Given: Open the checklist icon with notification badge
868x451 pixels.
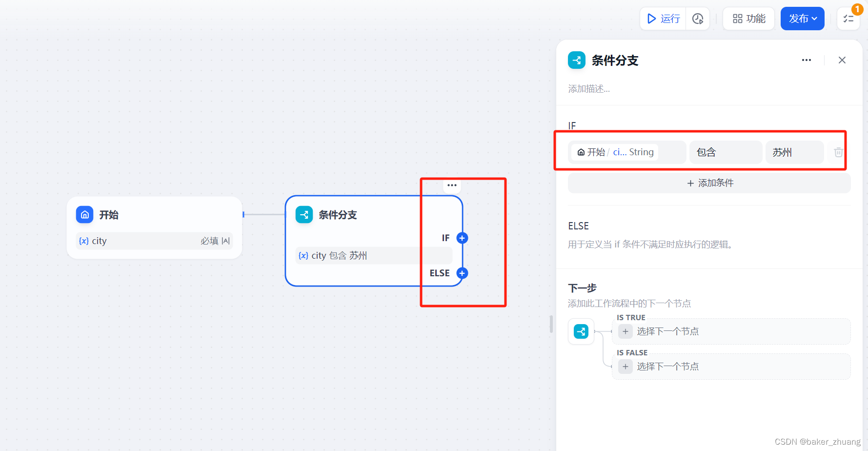Looking at the screenshot, I should coord(848,18).
